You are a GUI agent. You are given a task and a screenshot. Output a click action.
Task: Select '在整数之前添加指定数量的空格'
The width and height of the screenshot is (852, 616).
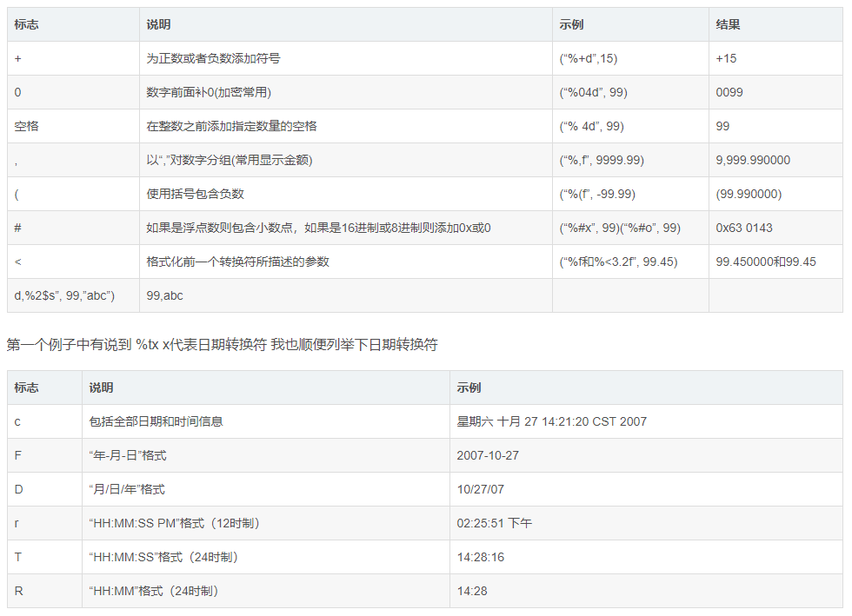pos(231,126)
